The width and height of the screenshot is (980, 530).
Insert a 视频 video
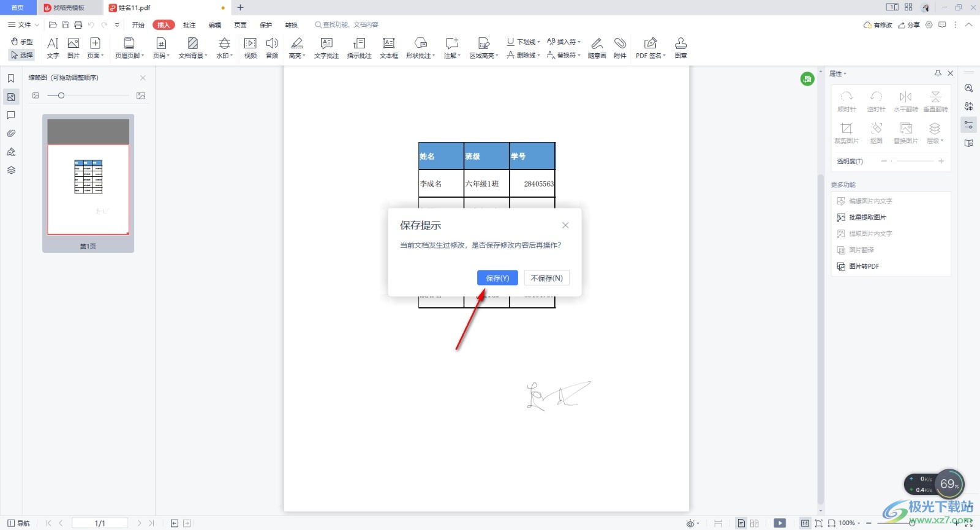(x=251, y=48)
